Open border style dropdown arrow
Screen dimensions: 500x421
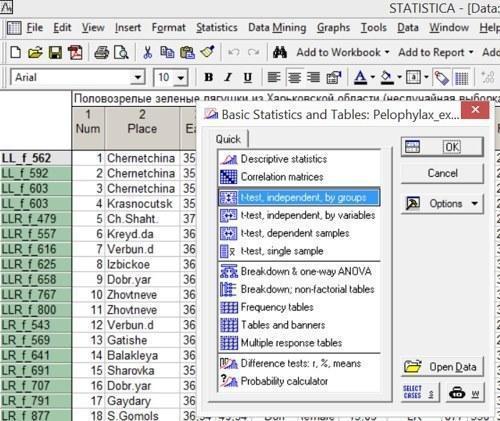click(426, 78)
